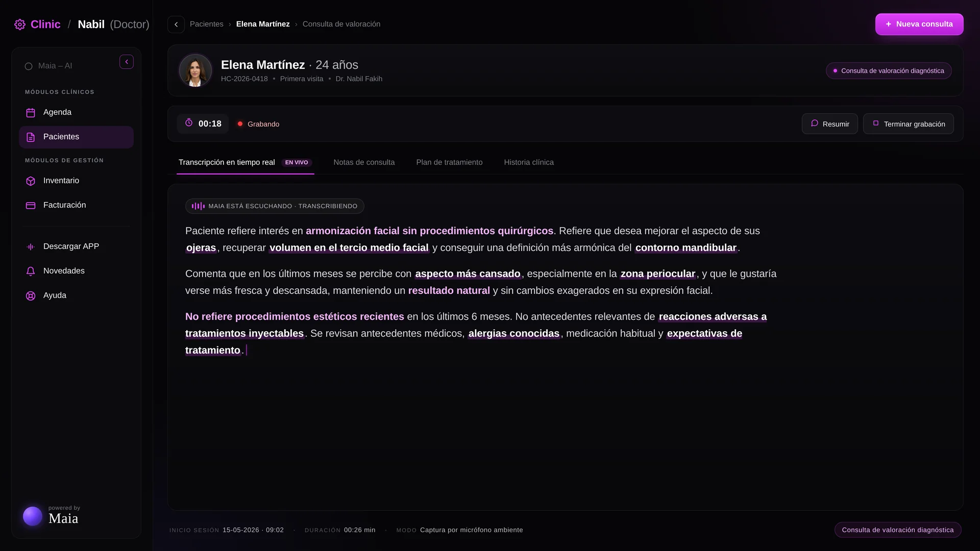
Task: Open Elena Martínez's profile photo
Action: pyautogui.click(x=195, y=70)
